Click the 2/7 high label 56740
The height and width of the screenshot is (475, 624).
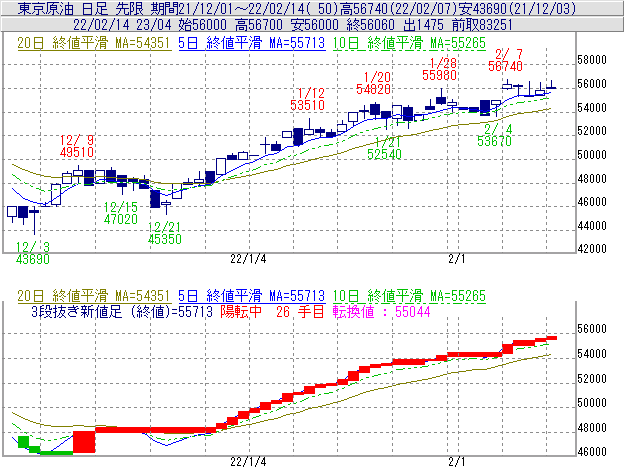click(506, 65)
